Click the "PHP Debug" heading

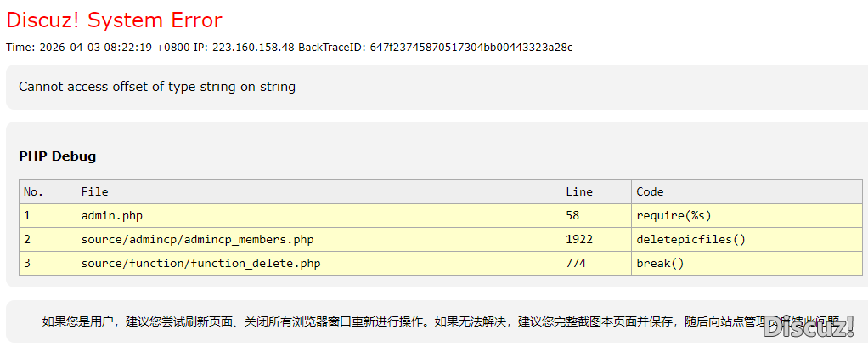click(x=58, y=156)
